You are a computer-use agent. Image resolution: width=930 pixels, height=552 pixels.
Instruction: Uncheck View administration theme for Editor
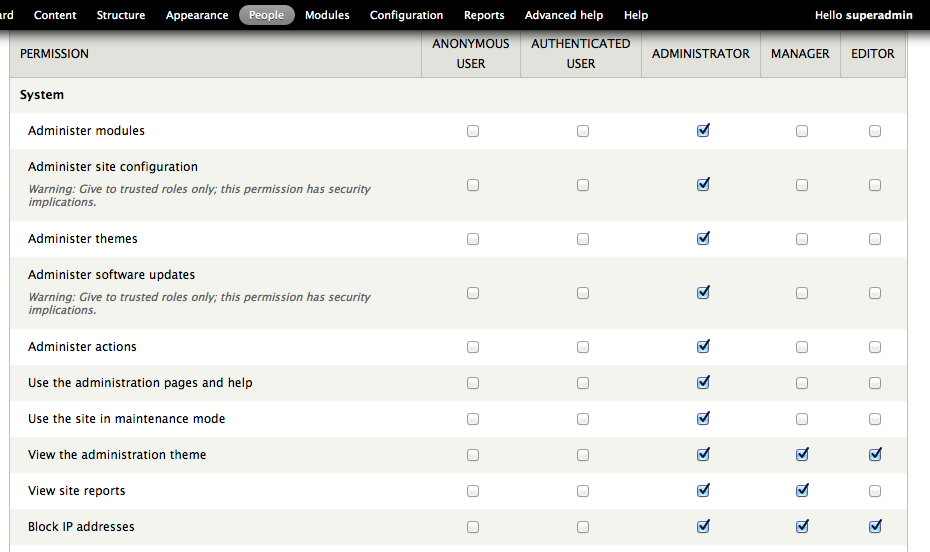875,455
